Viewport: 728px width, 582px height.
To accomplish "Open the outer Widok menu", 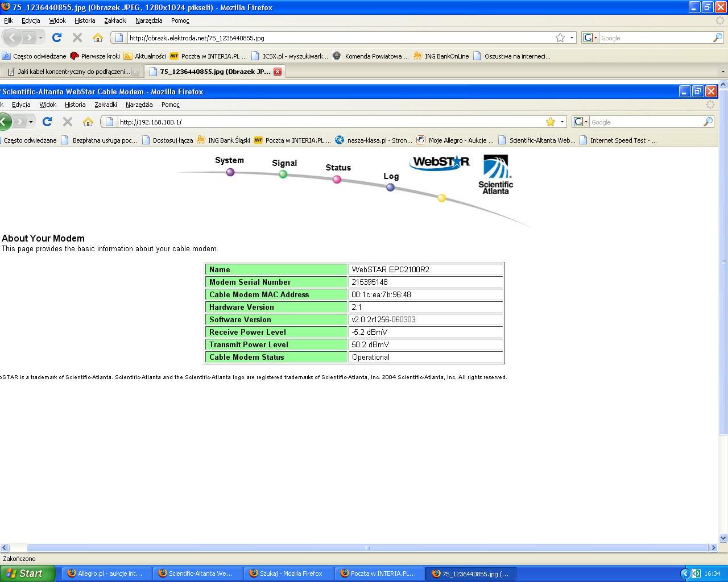I will (57, 20).
